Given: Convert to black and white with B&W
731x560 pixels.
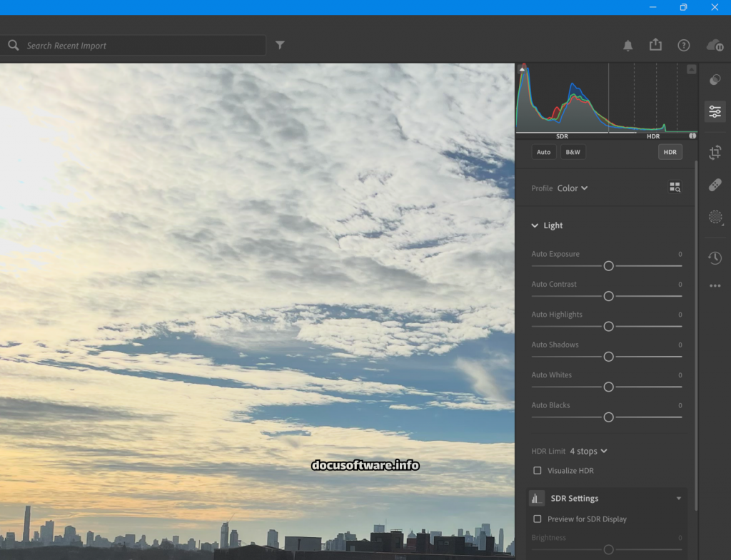Looking at the screenshot, I should (x=573, y=152).
